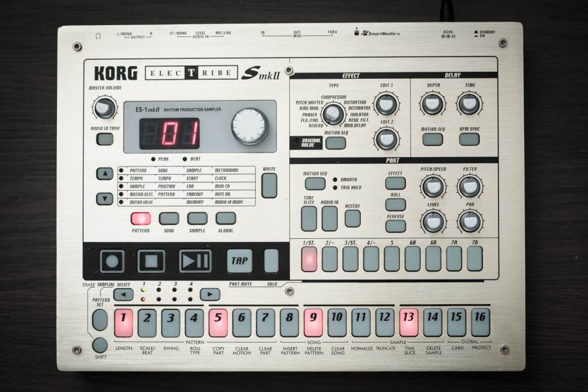
Task: Select the lit part 1/ST. pad
Action: point(310,259)
